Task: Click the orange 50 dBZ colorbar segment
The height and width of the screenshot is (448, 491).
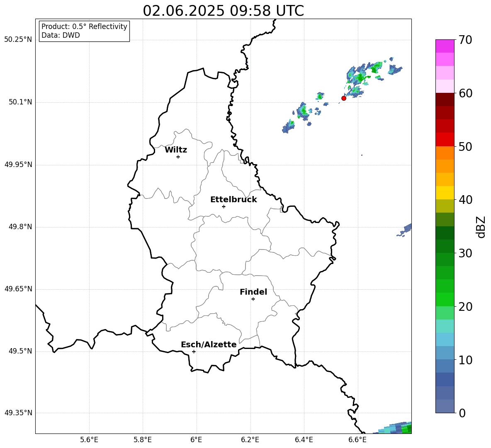Action: pos(445,153)
